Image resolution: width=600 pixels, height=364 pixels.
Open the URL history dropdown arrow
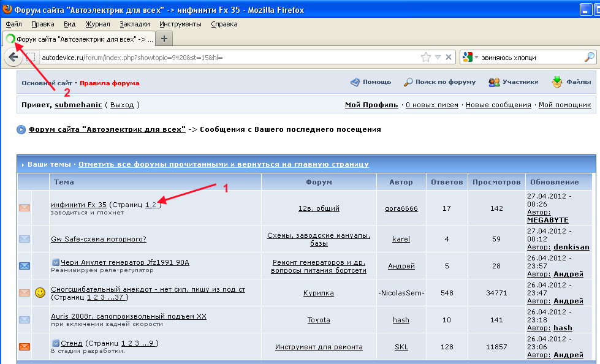coord(438,58)
